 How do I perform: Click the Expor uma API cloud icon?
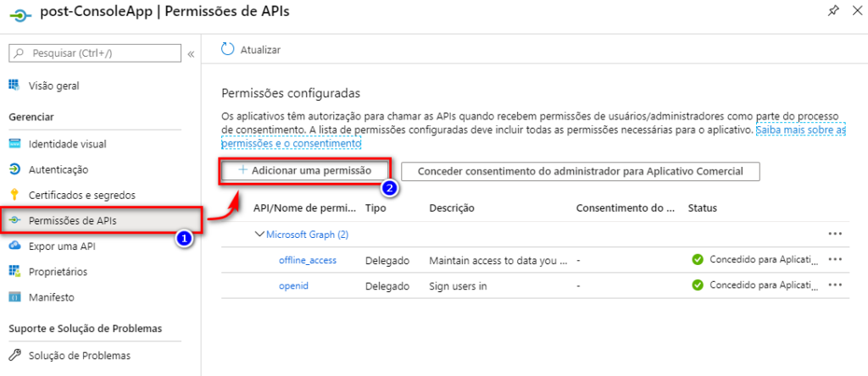[14, 246]
